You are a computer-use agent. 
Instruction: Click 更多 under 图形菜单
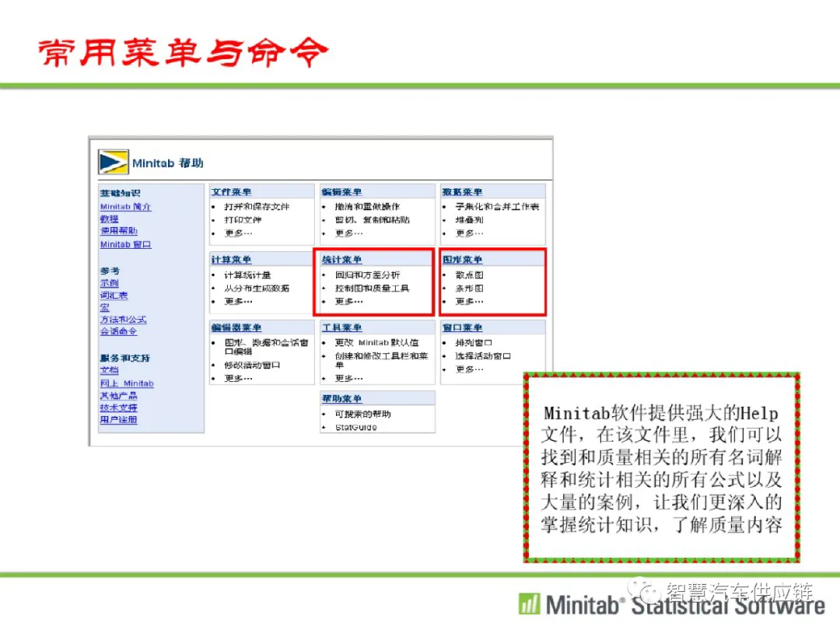point(469,302)
